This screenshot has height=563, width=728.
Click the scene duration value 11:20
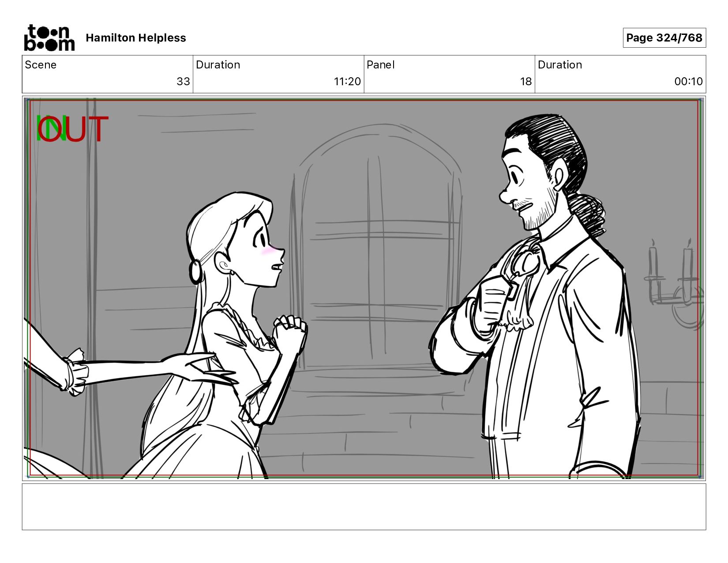[x=347, y=82]
